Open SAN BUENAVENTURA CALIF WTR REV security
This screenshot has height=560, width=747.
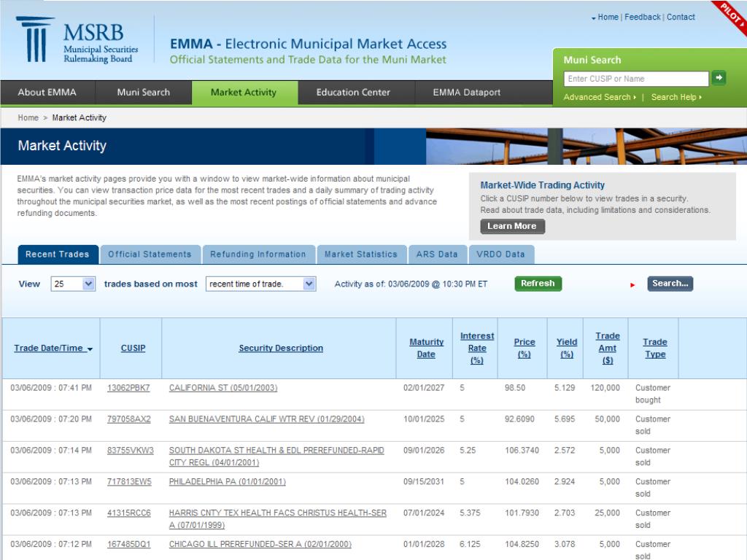coord(266,419)
